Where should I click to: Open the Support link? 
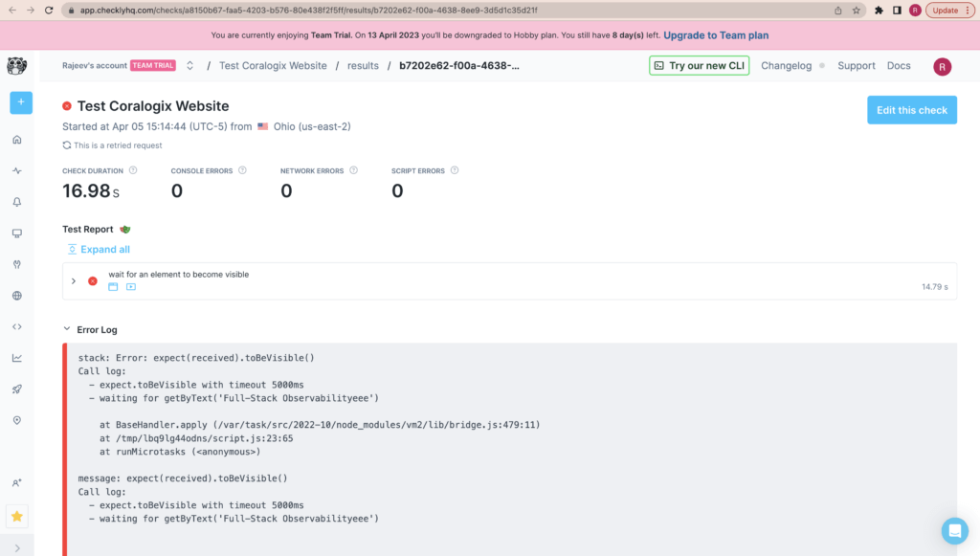coord(857,66)
